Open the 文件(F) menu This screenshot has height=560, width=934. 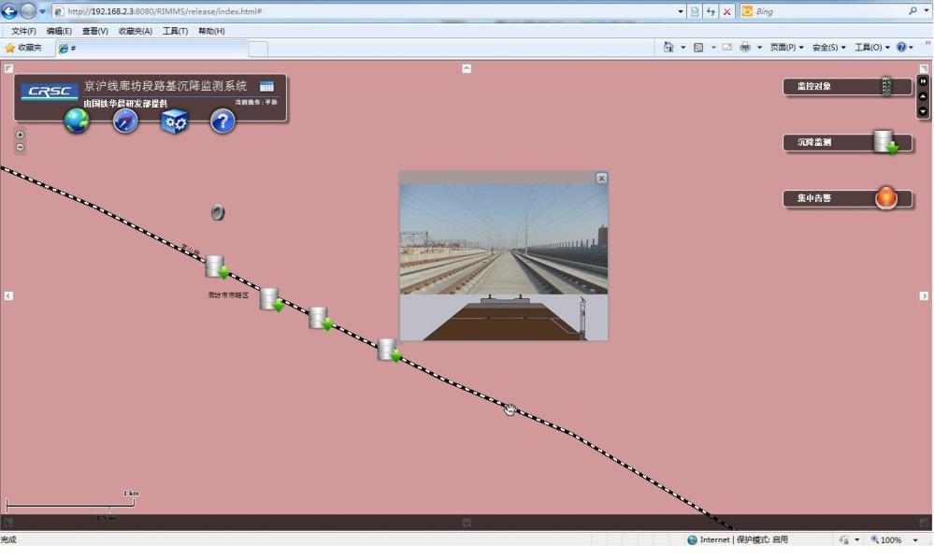click(23, 31)
